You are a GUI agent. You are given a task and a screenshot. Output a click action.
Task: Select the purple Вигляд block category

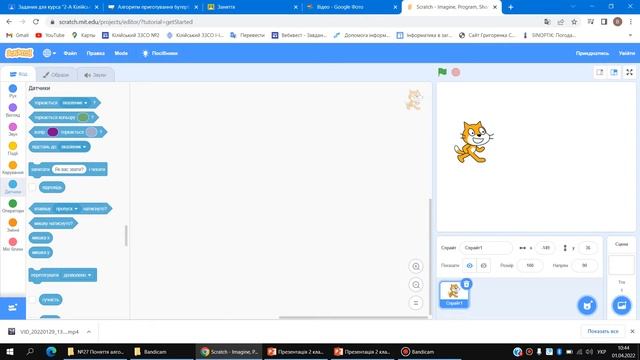tap(13, 110)
